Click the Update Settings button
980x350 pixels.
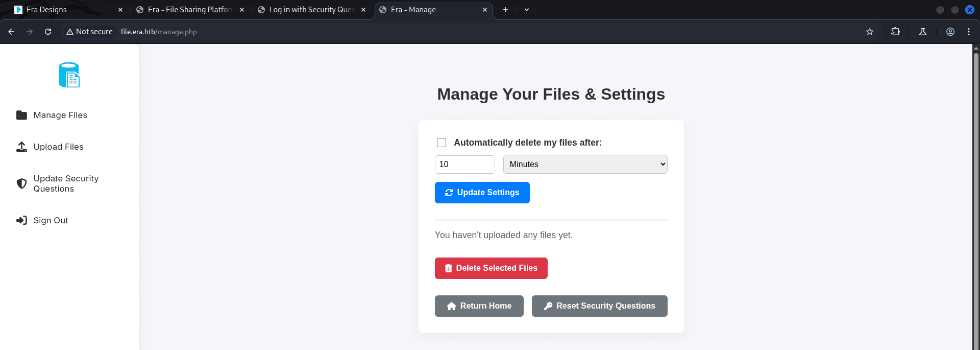[x=482, y=193]
